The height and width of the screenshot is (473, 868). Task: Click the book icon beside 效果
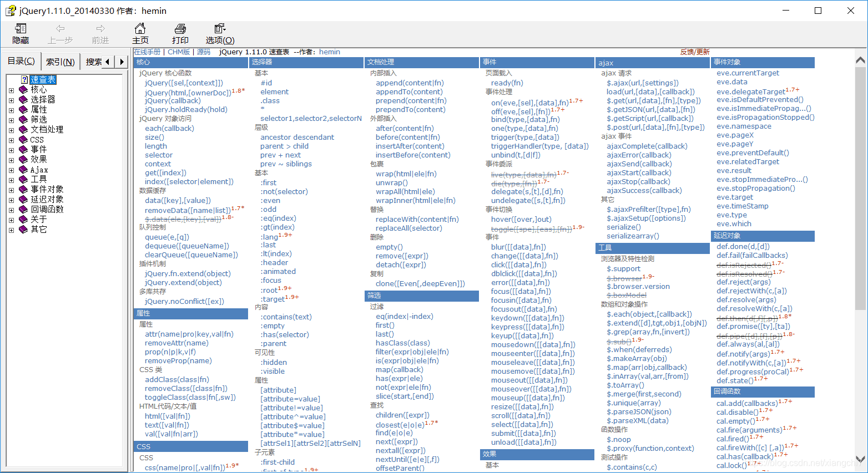(23, 160)
